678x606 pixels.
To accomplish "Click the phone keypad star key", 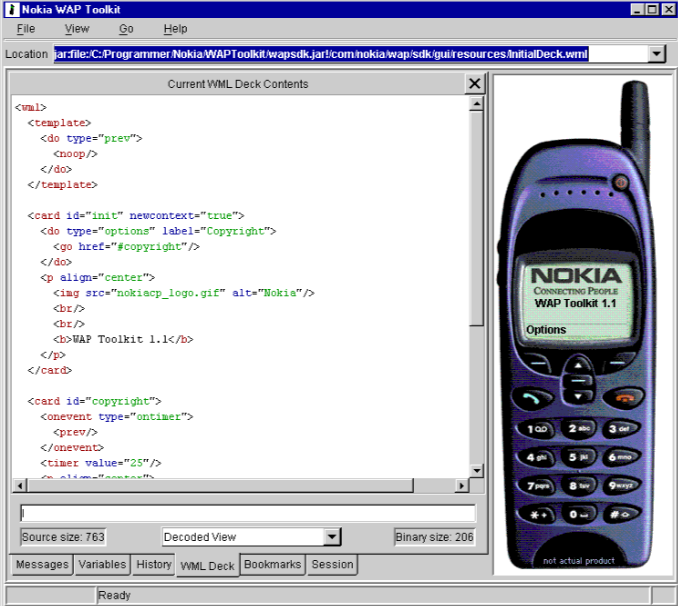I will [x=539, y=515].
